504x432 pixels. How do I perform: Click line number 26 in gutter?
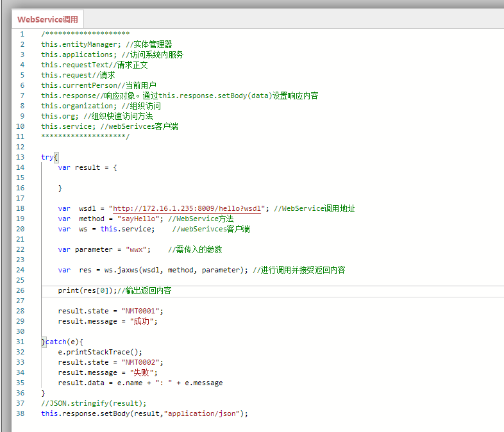21,291
